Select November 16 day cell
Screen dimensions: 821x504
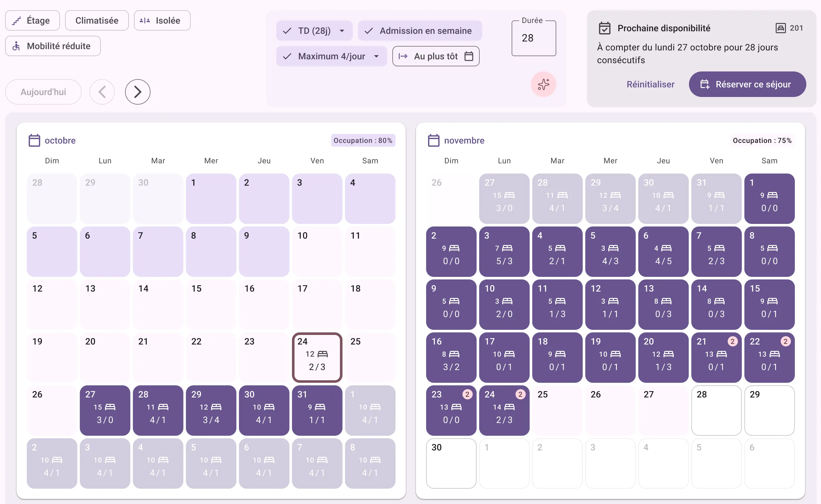pyautogui.click(x=451, y=357)
